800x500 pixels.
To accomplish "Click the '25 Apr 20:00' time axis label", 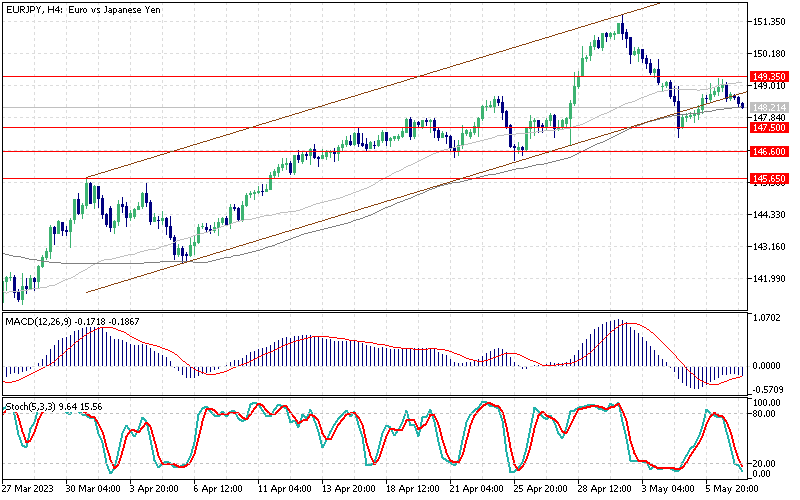I will 541,489.
